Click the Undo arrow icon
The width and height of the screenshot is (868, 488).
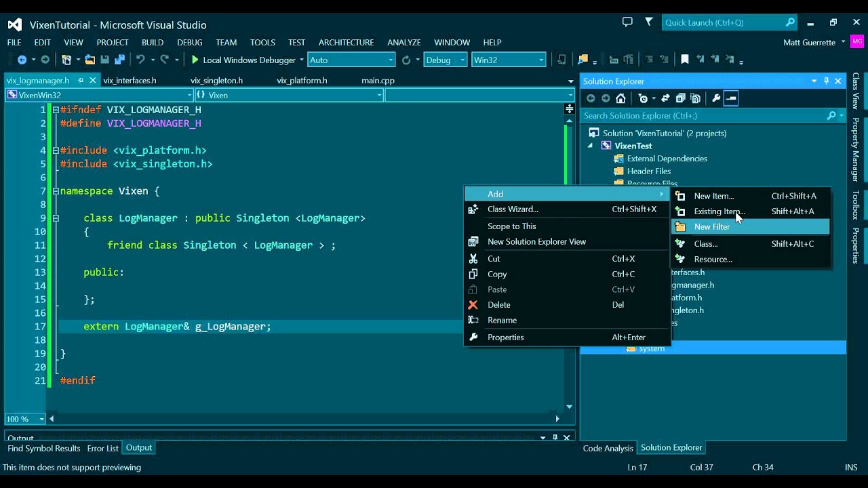[x=140, y=60]
